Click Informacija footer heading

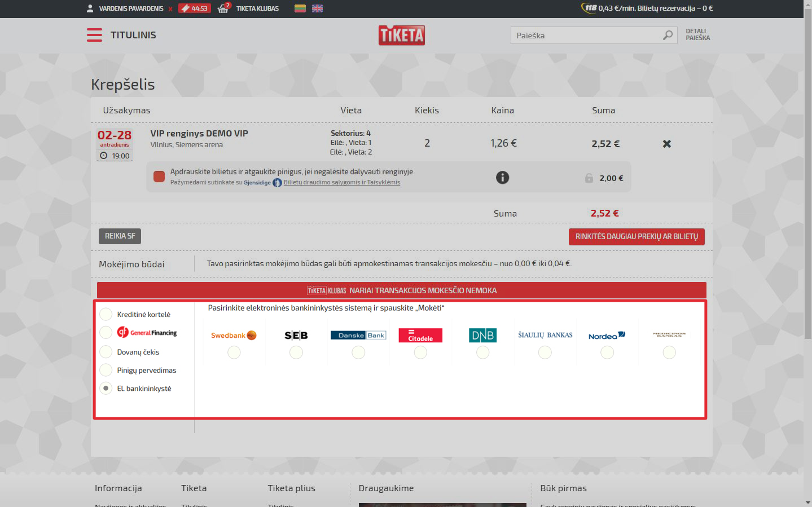click(118, 488)
